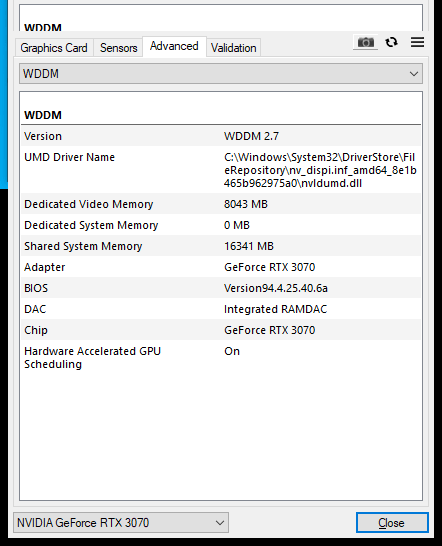Image resolution: width=442 pixels, height=546 pixels.
Task: Click the UMD Driver Name label
Action: coord(69,157)
